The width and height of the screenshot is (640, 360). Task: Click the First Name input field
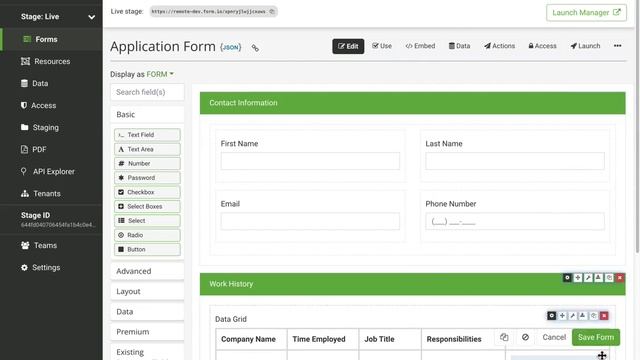(x=310, y=161)
